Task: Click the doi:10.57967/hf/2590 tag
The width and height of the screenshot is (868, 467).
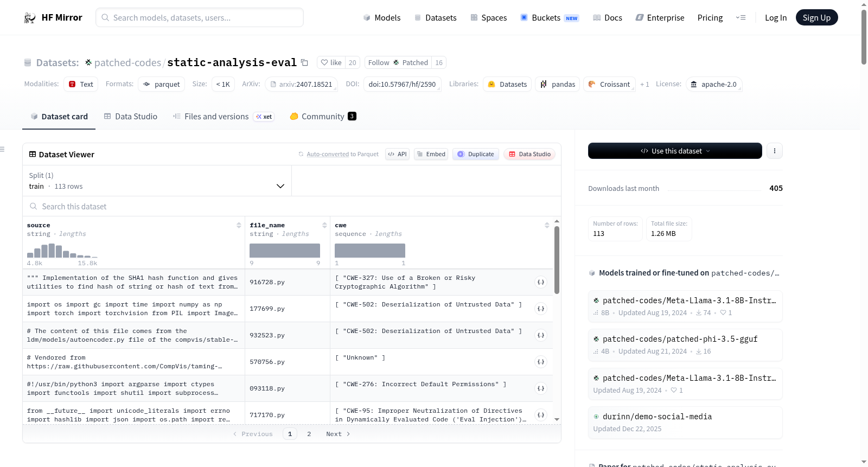Action: pos(402,84)
